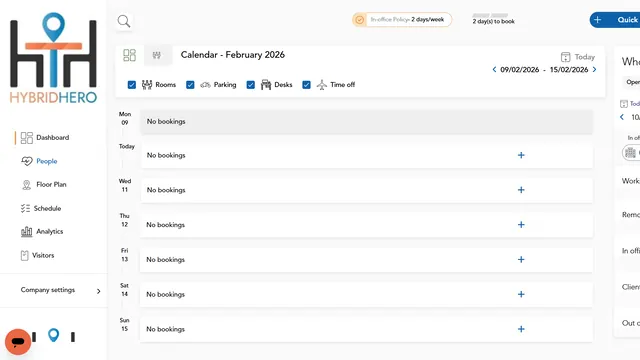Image resolution: width=640 pixels, height=360 pixels.
Task: Click the Dashboard sidebar icon
Action: [x=27, y=138]
